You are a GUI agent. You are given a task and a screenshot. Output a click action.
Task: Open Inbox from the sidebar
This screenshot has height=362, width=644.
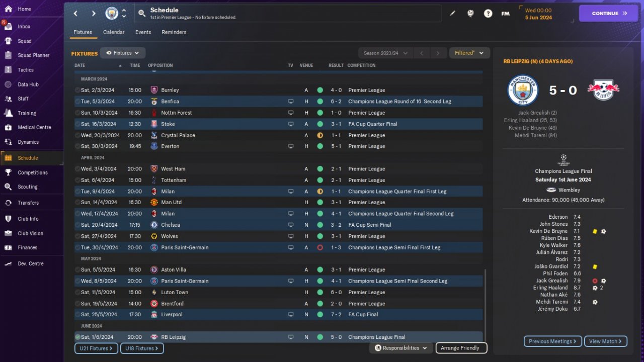pyautogui.click(x=24, y=27)
